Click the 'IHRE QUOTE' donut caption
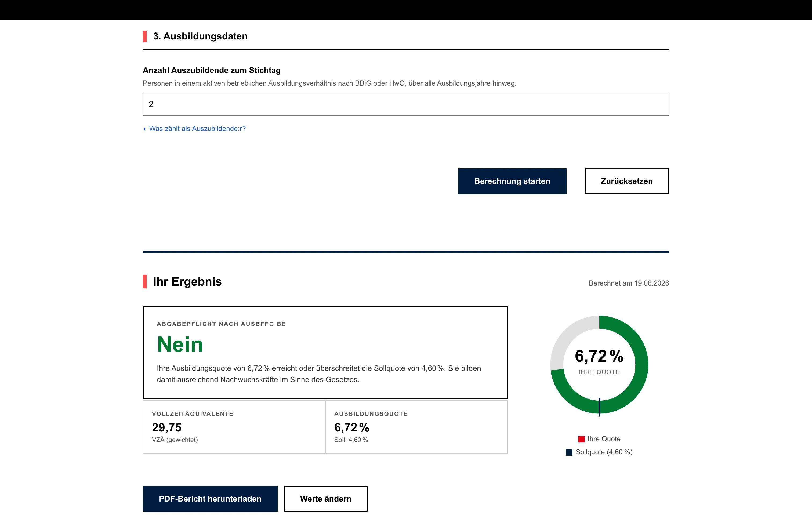Image resolution: width=812 pixels, height=527 pixels. [x=599, y=372]
